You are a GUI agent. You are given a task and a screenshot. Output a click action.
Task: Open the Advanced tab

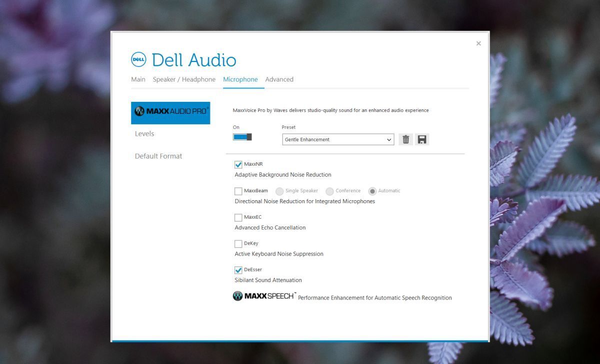point(279,79)
